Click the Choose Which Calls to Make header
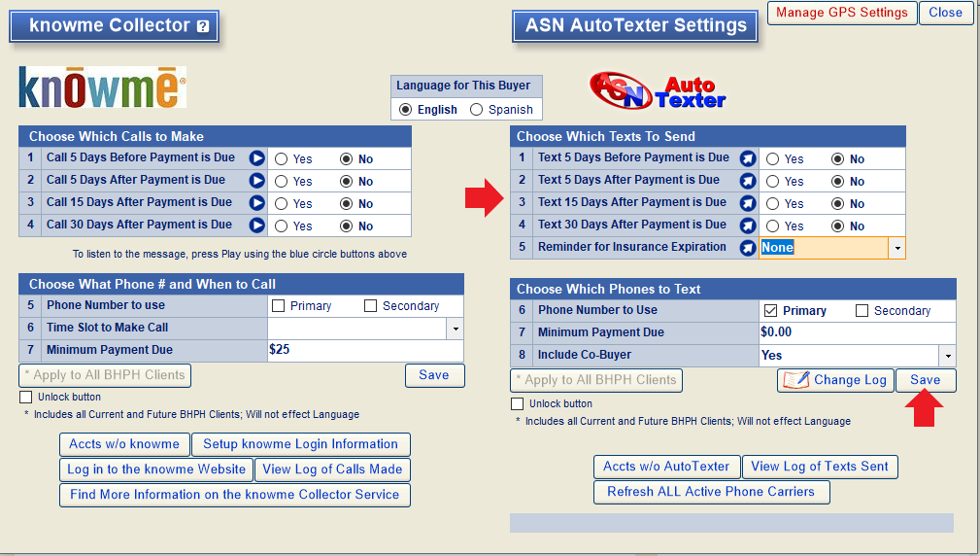Image resolution: width=980 pixels, height=556 pixels. pos(215,136)
